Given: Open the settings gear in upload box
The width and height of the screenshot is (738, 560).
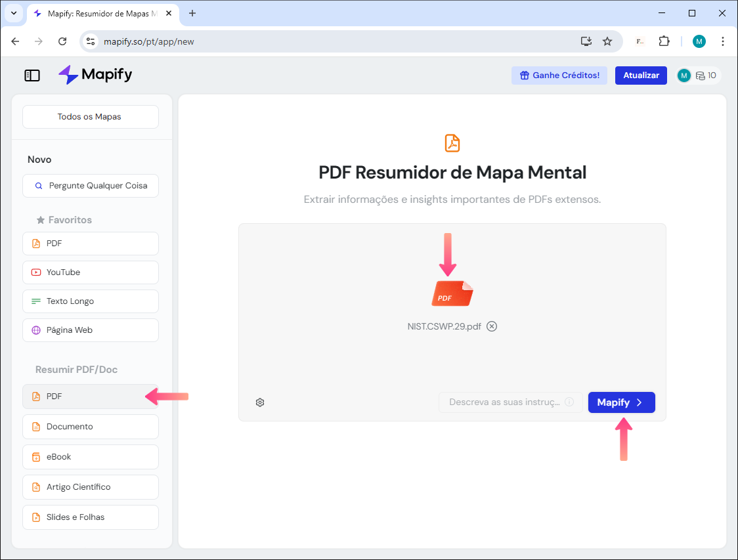Looking at the screenshot, I should pos(260,402).
